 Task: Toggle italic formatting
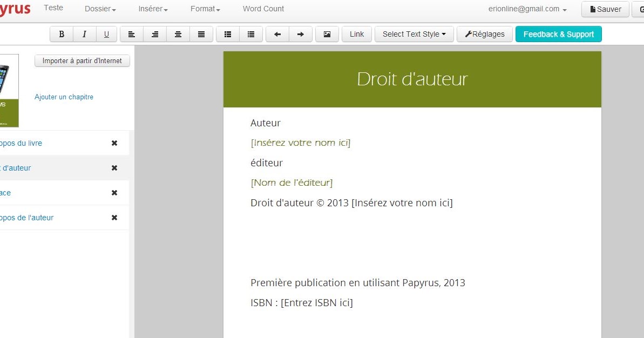pos(85,34)
